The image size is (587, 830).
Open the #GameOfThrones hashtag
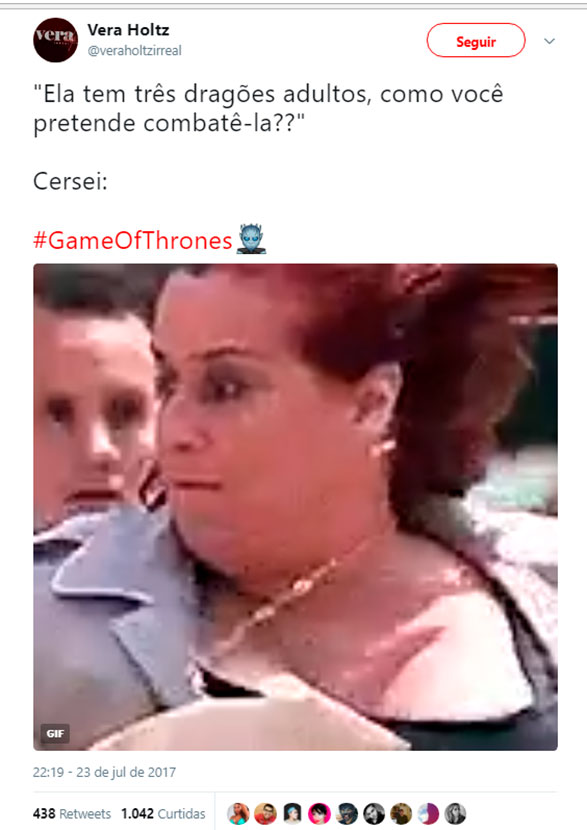(133, 240)
